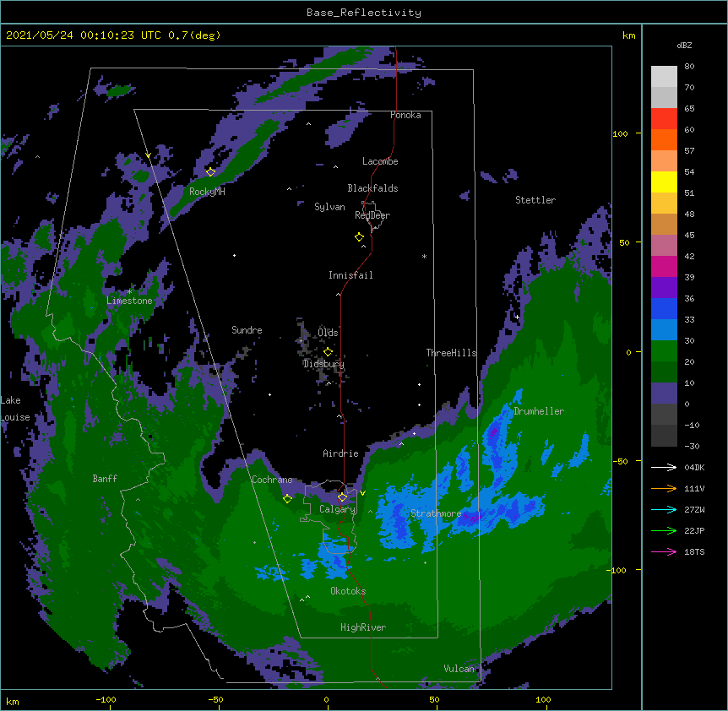Click the RockyMH label on the map
The height and width of the screenshot is (711, 728).
207,192
